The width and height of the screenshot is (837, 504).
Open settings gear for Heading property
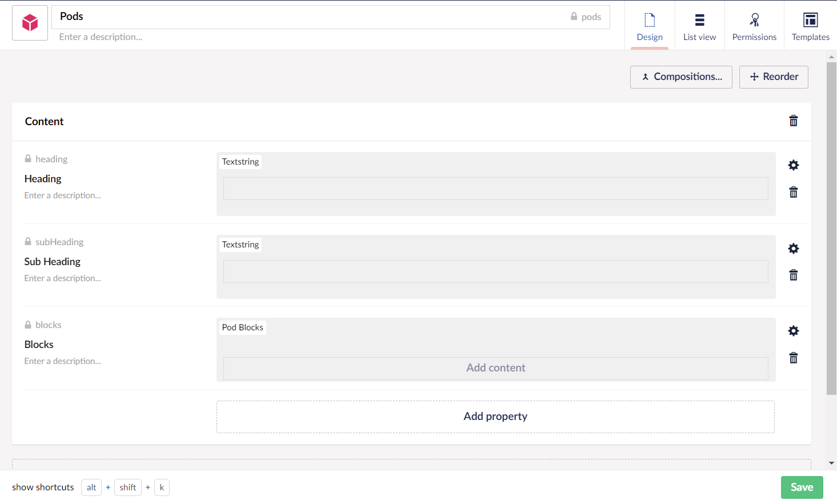(793, 165)
